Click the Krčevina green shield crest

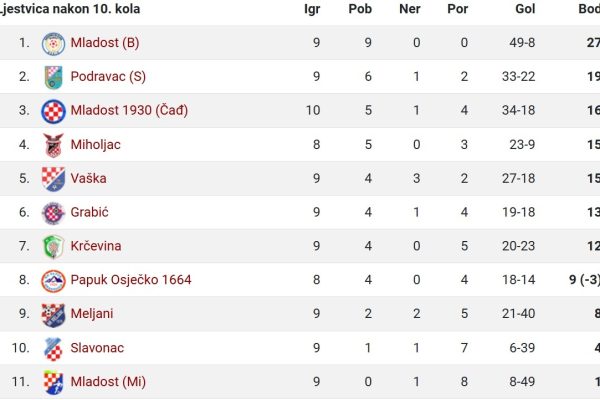(53, 247)
